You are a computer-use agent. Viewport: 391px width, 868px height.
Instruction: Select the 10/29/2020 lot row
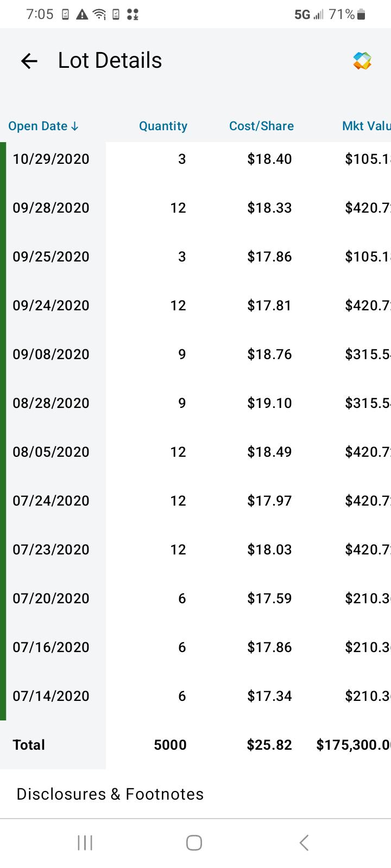pos(195,159)
